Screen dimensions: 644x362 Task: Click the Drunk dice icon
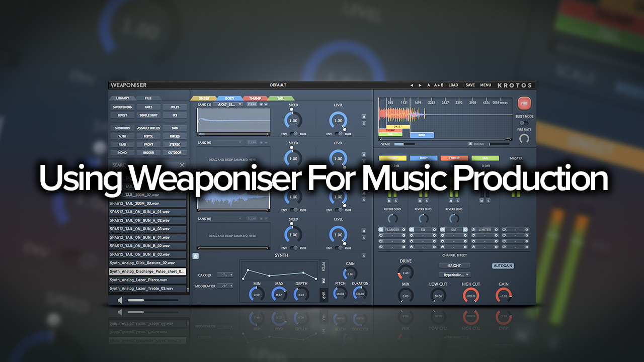(x=470, y=144)
